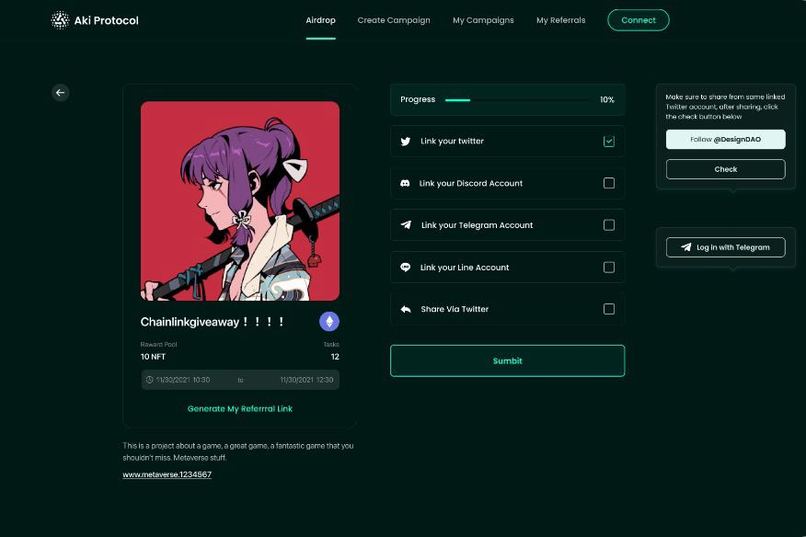Click the 11/30/2021 12:30 end date
Image resolution: width=806 pixels, height=537 pixels.
tap(307, 380)
